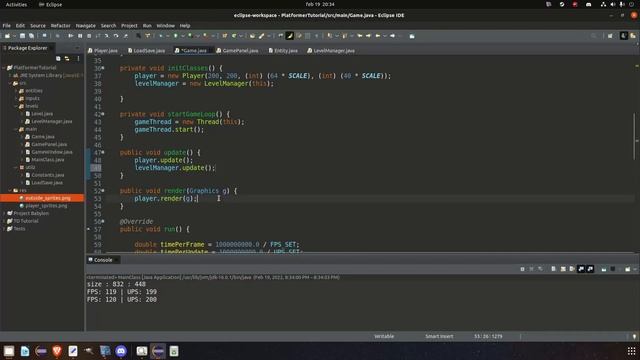Switch to the LoadSave.java editor tab

(147, 51)
